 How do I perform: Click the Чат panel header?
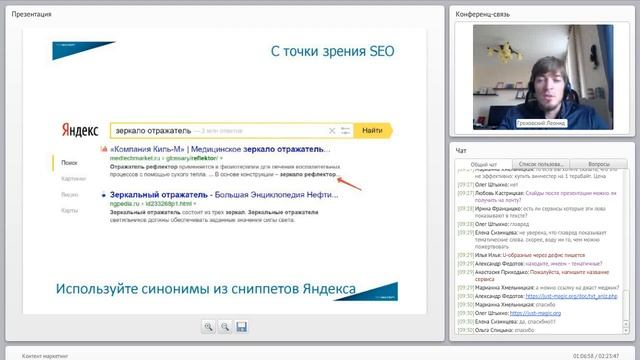[461, 151]
